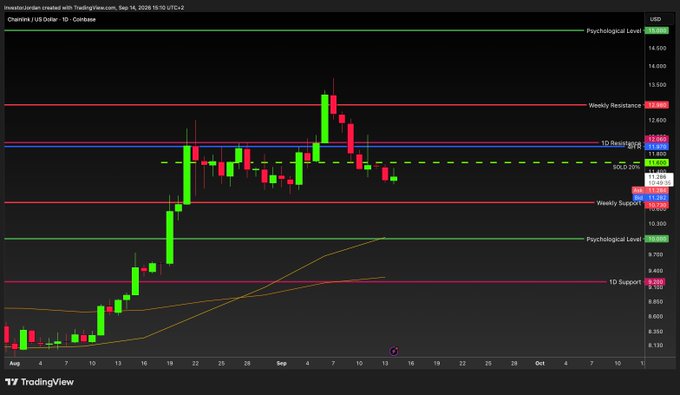
Task: Select the Weekly Support line label
Action: click(x=618, y=203)
